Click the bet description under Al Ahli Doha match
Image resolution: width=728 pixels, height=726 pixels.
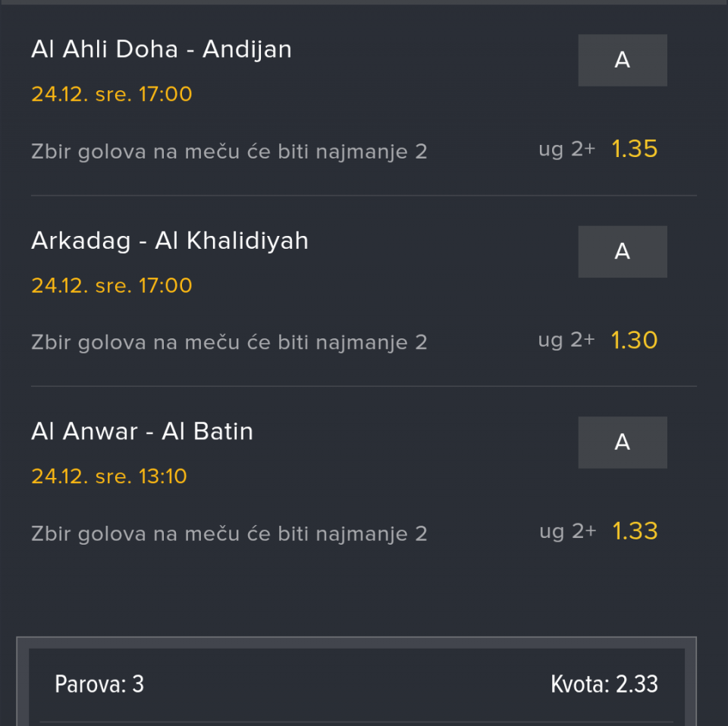tap(229, 152)
